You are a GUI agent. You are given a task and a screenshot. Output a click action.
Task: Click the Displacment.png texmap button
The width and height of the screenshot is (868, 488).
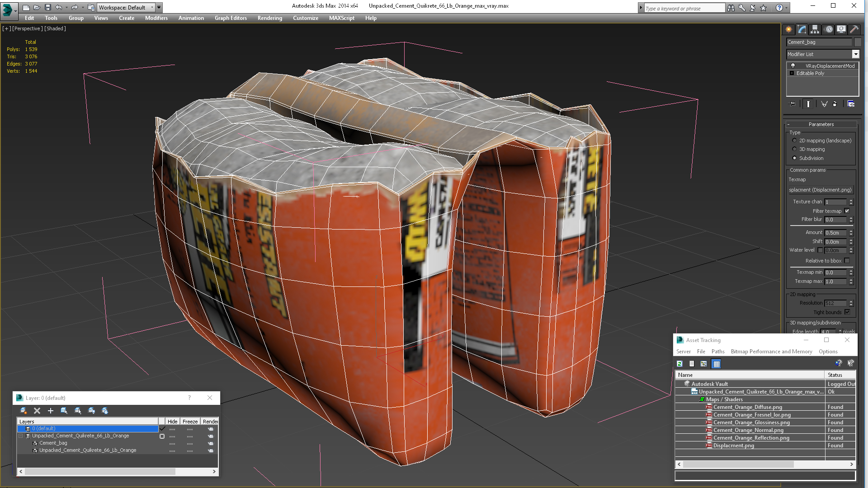(821, 190)
